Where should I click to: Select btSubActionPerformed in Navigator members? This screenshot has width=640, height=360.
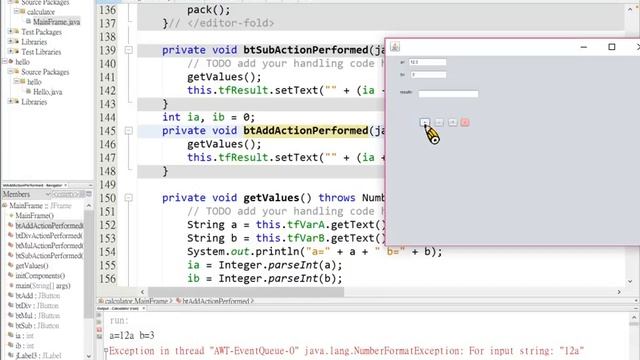pyautogui.click(x=49, y=256)
